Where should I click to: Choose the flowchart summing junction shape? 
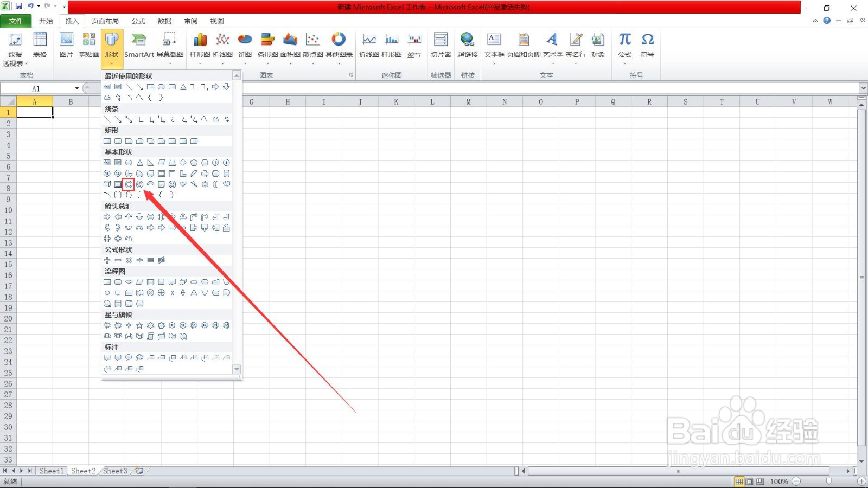coord(150,293)
